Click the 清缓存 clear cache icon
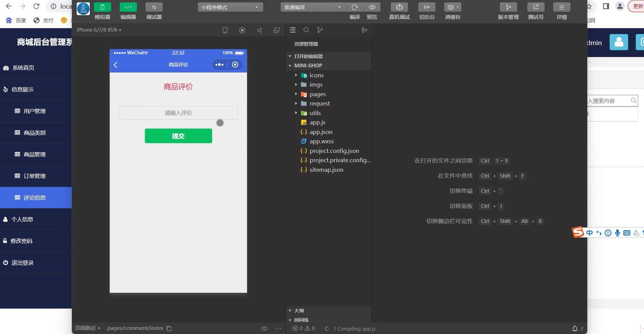The height and width of the screenshot is (334, 644). click(453, 7)
